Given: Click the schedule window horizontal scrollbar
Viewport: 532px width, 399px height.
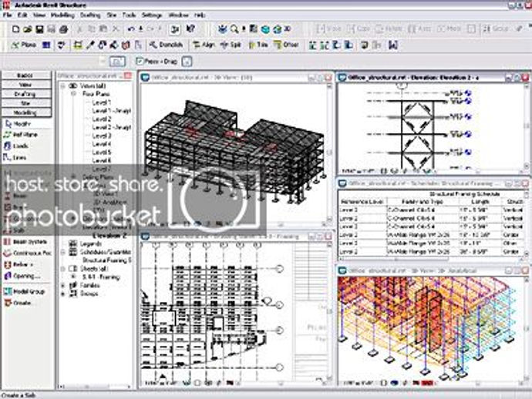Looking at the screenshot, I should (430, 259).
